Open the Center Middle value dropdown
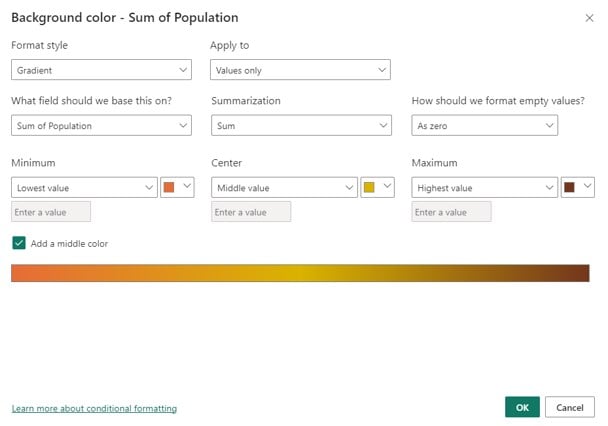This screenshot has width=608, height=426. click(284, 188)
